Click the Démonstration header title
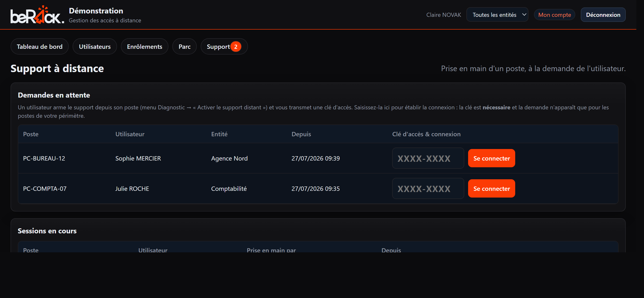 point(96,11)
